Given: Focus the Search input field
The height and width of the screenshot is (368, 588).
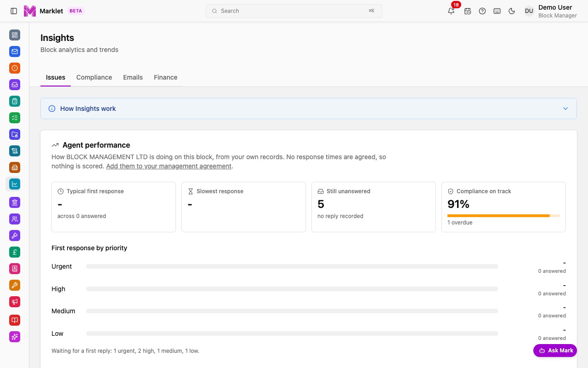Looking at the screenshot, I should click(294, 11).
